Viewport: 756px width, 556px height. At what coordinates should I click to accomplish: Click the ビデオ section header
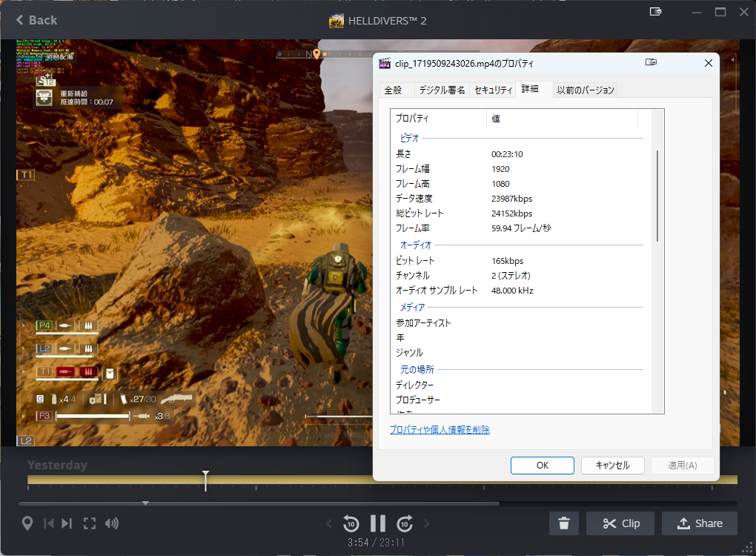tap(409, 139)
